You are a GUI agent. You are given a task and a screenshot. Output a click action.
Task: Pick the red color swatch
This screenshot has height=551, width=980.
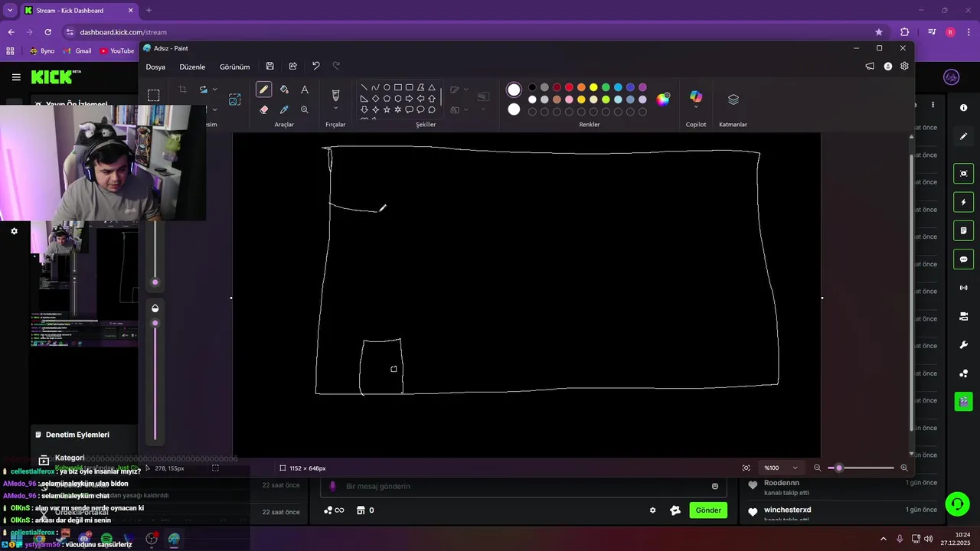[x=569, y=87]
